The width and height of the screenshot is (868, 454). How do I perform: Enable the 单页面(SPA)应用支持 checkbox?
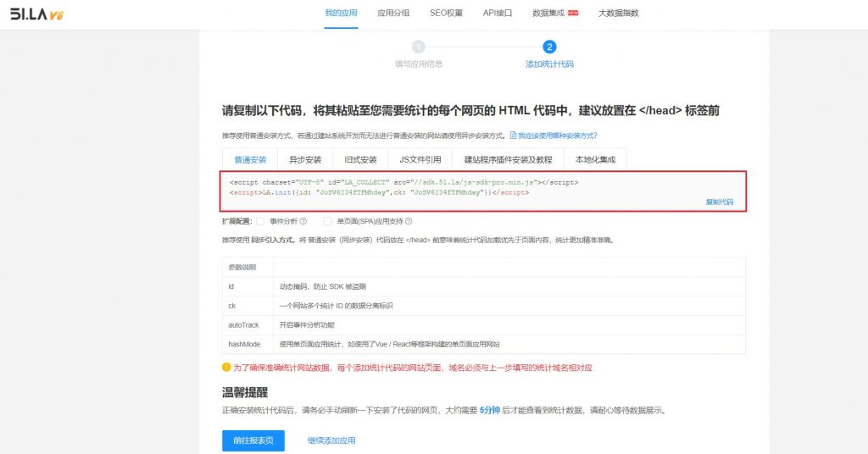pyautogui.click(x=327, y=221)
